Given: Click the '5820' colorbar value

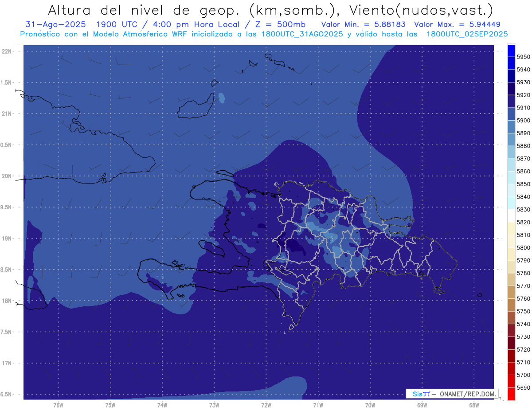Looking at the screenshot, I should 524,222.
